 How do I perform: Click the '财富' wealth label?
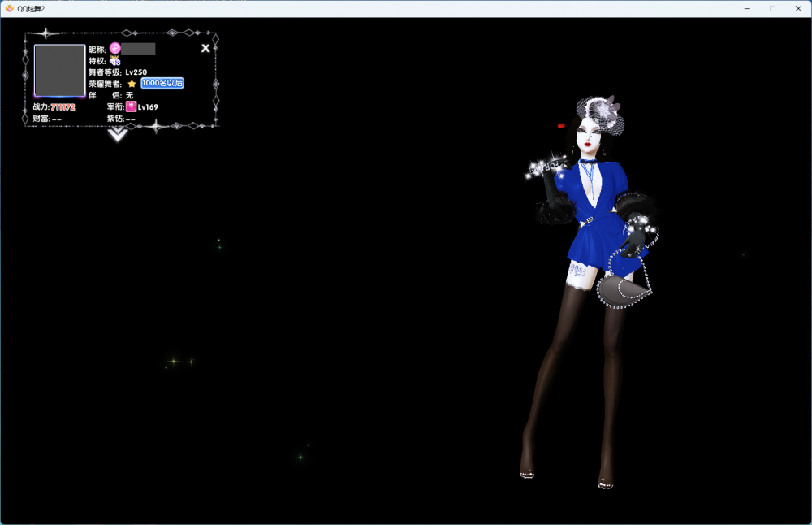(x=41, y=119)
